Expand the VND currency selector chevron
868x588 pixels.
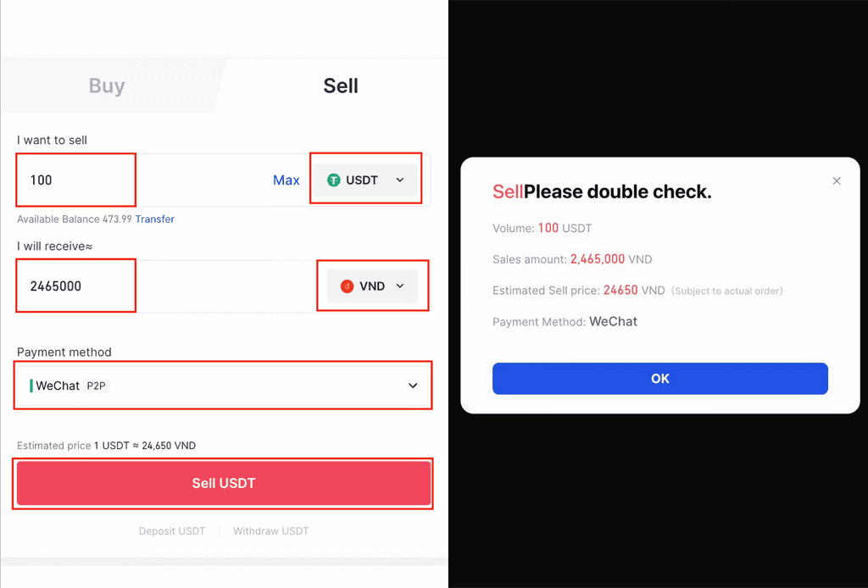click(400, 286)
